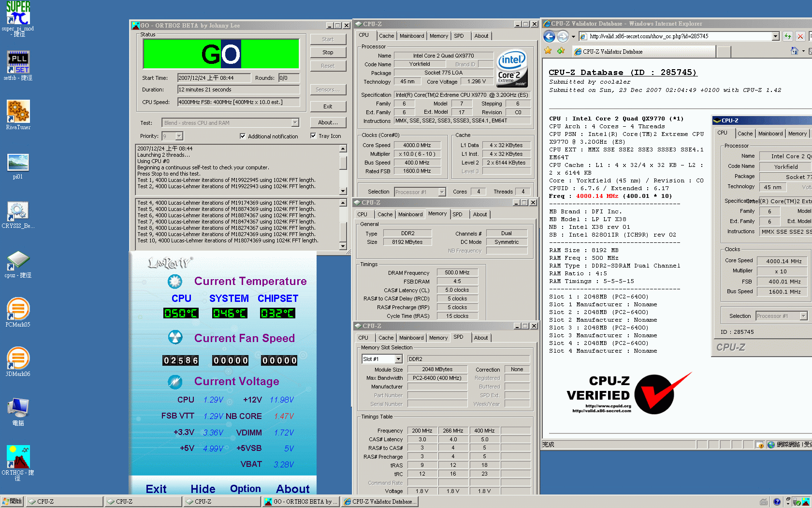
Task: Click the fan speed 02586 counter
Action: (x=181, y=360)
